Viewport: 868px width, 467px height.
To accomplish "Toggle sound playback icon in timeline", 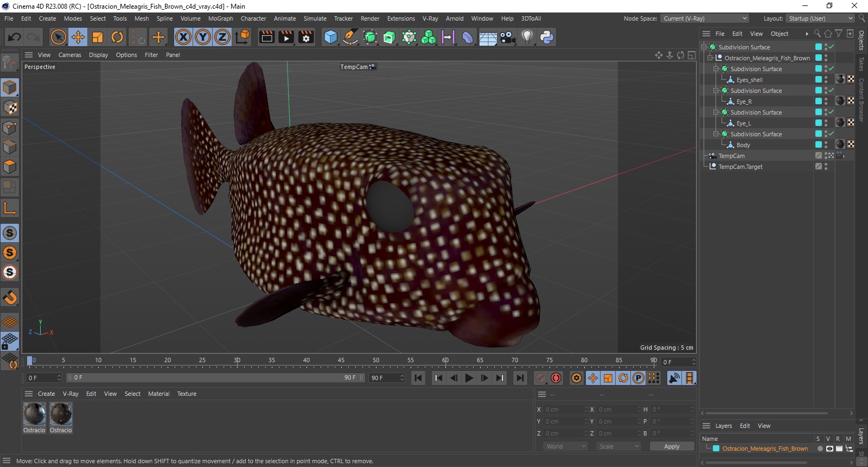I will tap(674, 378).
